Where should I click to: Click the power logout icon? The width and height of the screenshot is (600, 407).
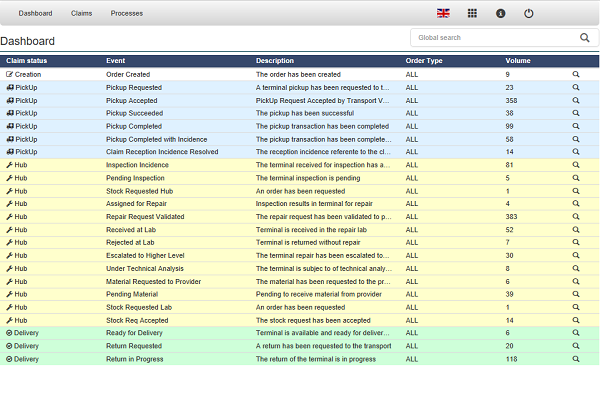tap(529, 13)
